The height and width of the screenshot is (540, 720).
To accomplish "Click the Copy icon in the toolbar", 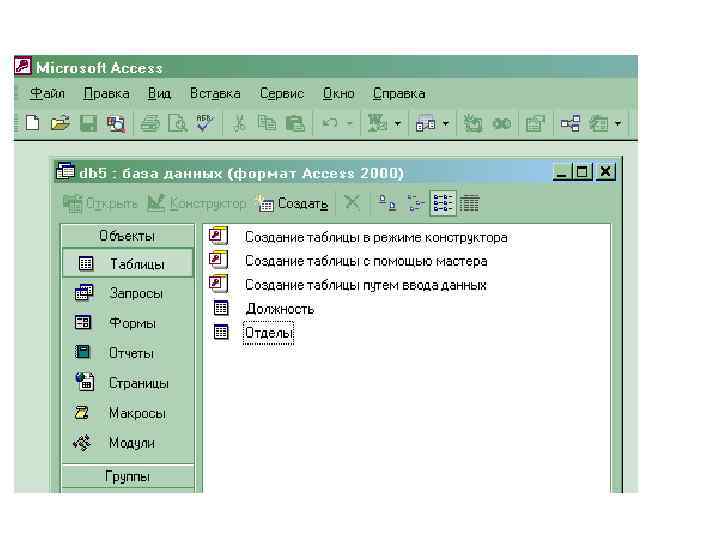I will pos(267,123).
